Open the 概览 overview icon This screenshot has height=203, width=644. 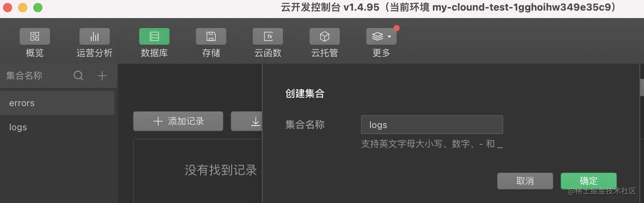34,37
